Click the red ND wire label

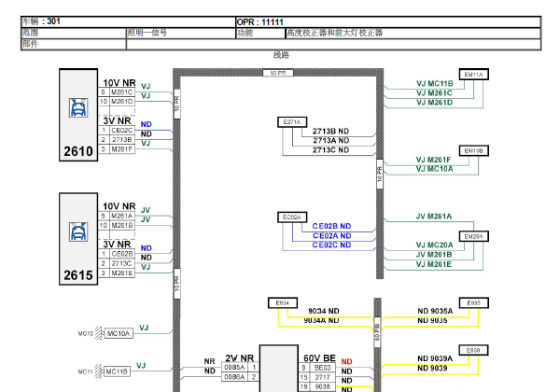(346, 362)
